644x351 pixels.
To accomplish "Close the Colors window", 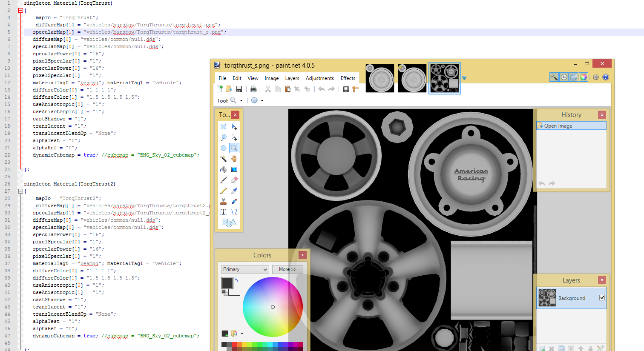I will pos(302,255).
